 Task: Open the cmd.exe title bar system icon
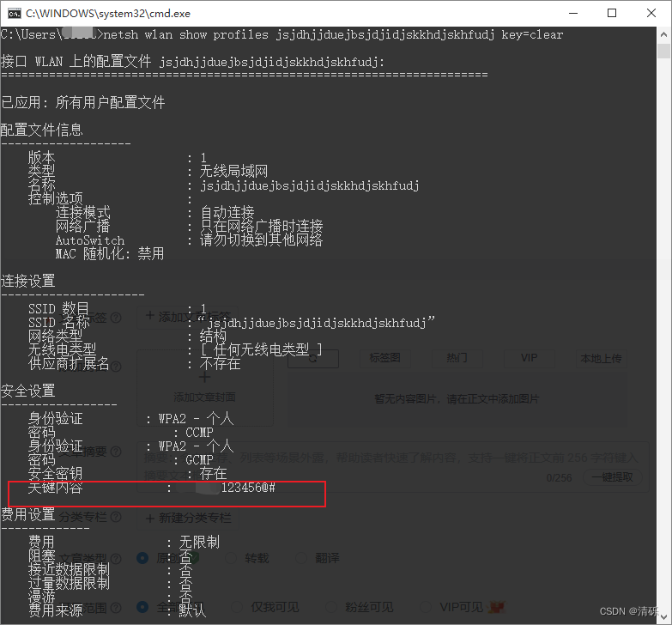[x=14, y=13]
